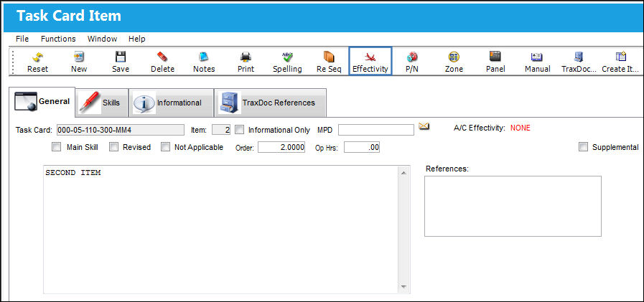
Task: Click inside the References box
Action: (513, 206)
